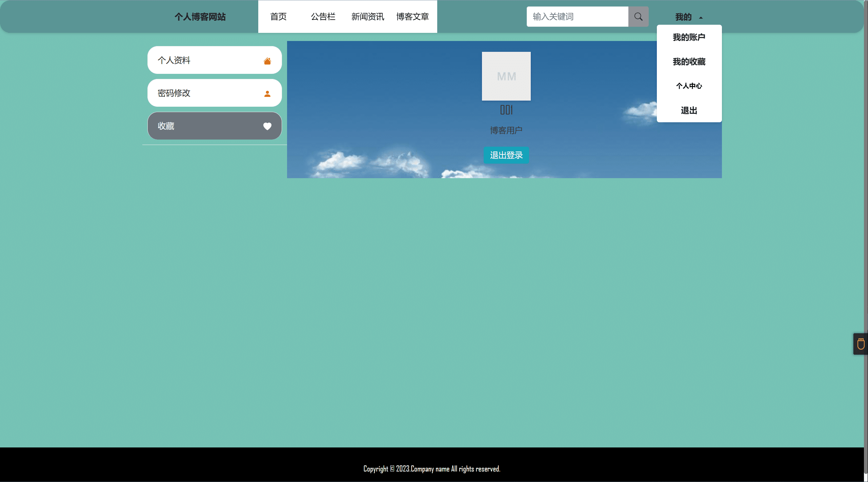Choose 我的账户 from the dropdown menu

(x=689, y=37)
